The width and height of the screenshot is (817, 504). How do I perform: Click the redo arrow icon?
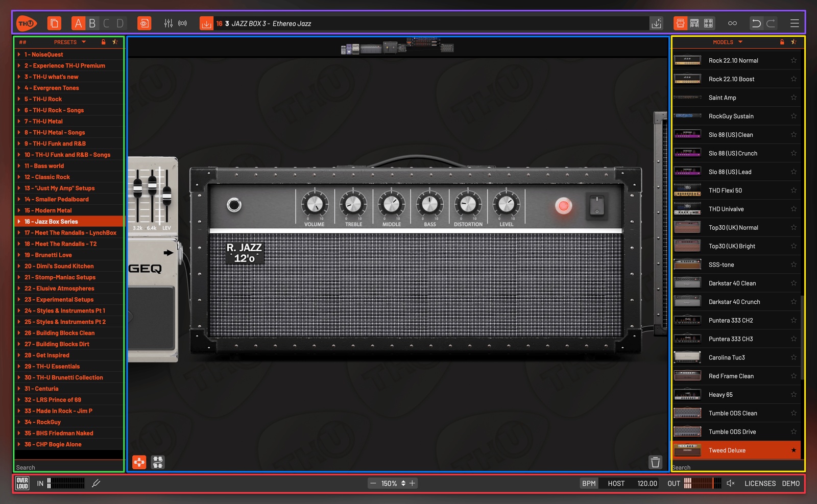point(771,23)
